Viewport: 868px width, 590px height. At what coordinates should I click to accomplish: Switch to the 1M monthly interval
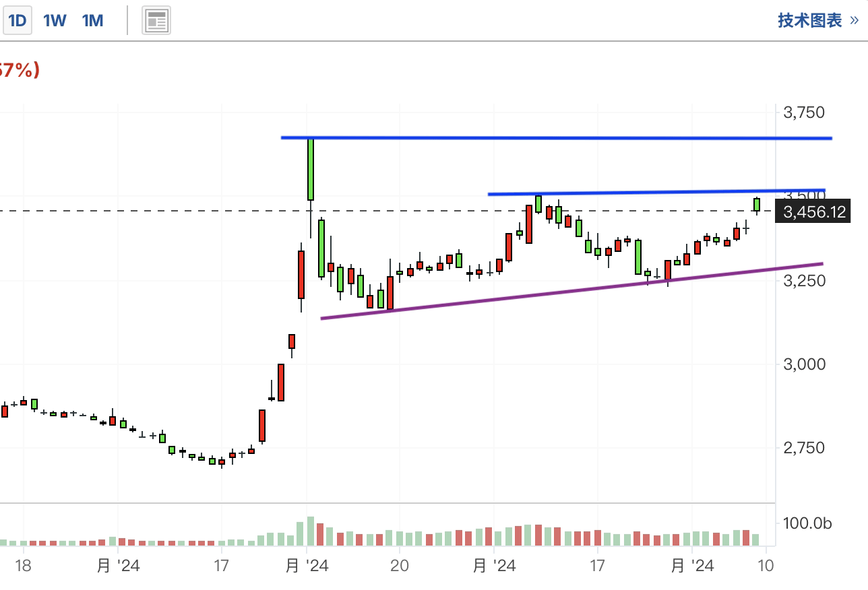pyautogui.click(x=92, y=21)
